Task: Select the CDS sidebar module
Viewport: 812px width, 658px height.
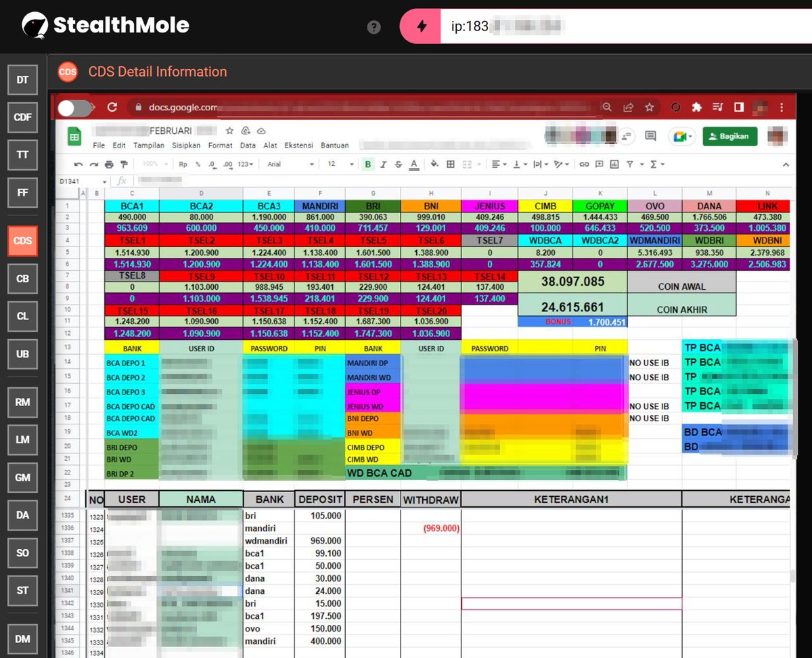Action: point(23,241)
